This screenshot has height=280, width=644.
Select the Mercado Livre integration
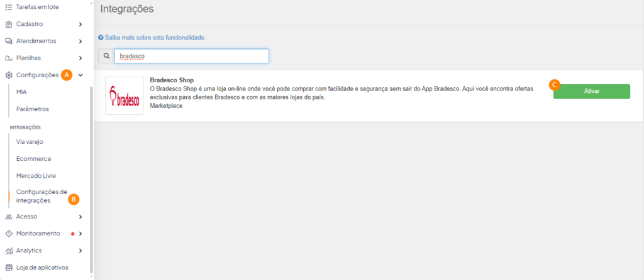click(36, 176)
